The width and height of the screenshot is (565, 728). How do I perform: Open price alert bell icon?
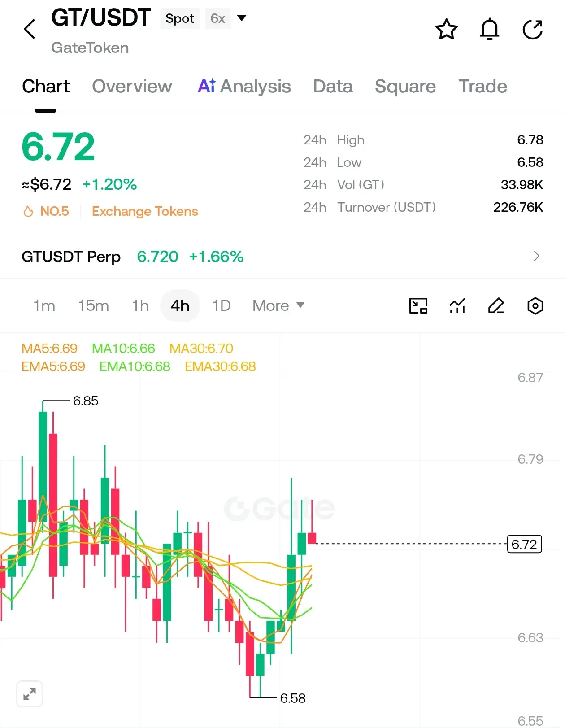pos(490,30)
